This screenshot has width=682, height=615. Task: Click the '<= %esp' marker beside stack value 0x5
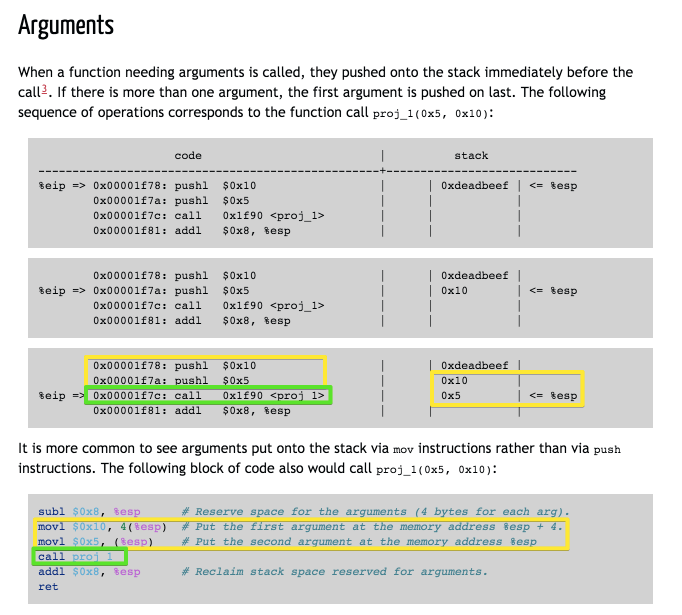(x=553, y=395)
